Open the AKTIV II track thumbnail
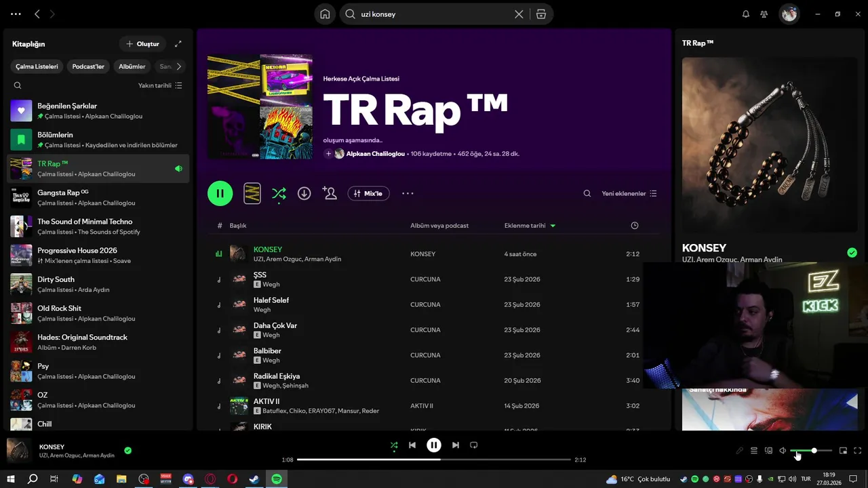The height and width of the screenshot is (488, 868). pos(239,406)
